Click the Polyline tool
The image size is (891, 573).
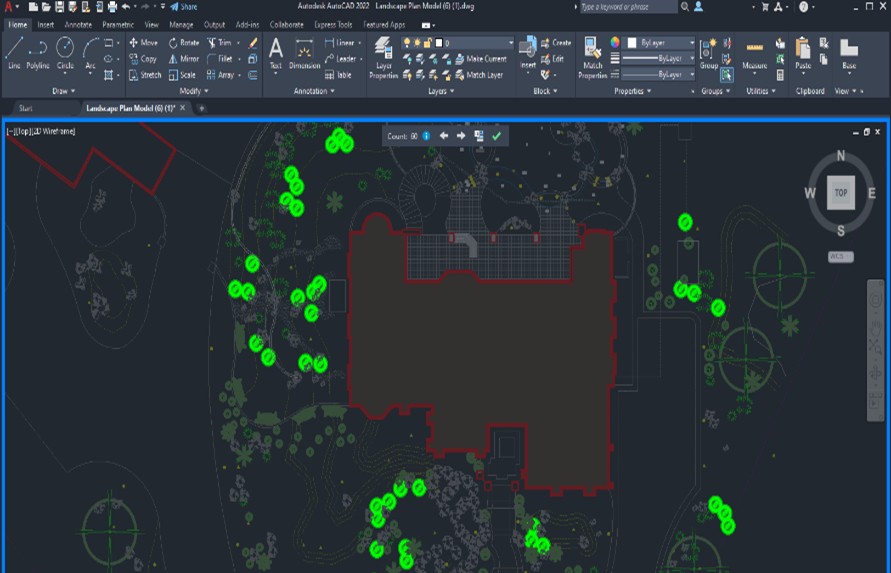click(38, 52)
